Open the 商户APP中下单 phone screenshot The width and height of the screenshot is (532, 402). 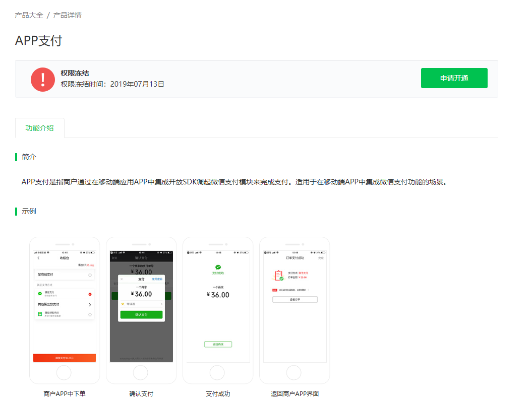[65, 310]
